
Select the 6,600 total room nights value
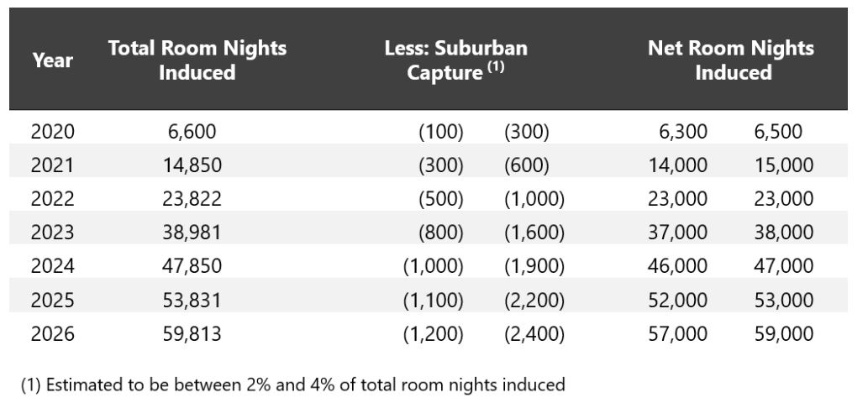(192, 131)
